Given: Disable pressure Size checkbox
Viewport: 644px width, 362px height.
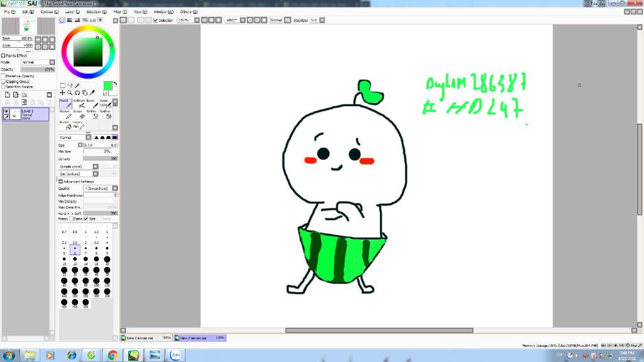Looking at the screenshot, I should click(x=86, y=219).
